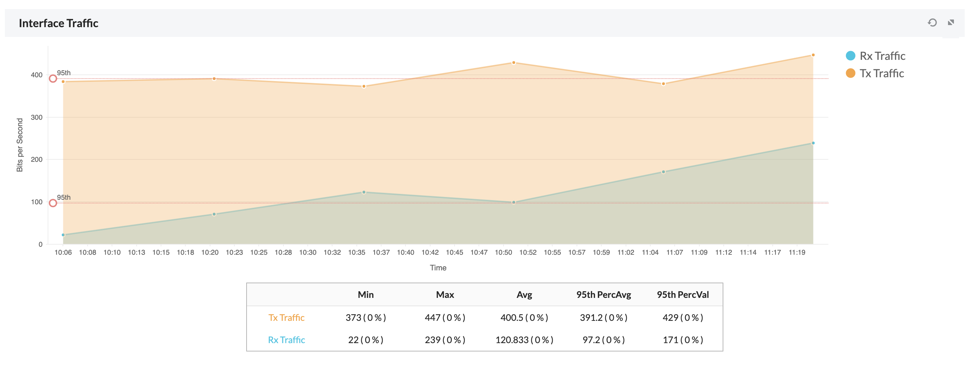Click the Tx Traffic peak point at 10:50
The height and width of the screenshot is (380, 980).
(x=513, y=62)
